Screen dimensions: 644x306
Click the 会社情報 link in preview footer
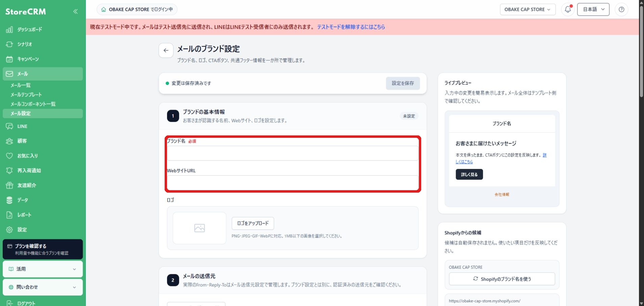point(502,195)
